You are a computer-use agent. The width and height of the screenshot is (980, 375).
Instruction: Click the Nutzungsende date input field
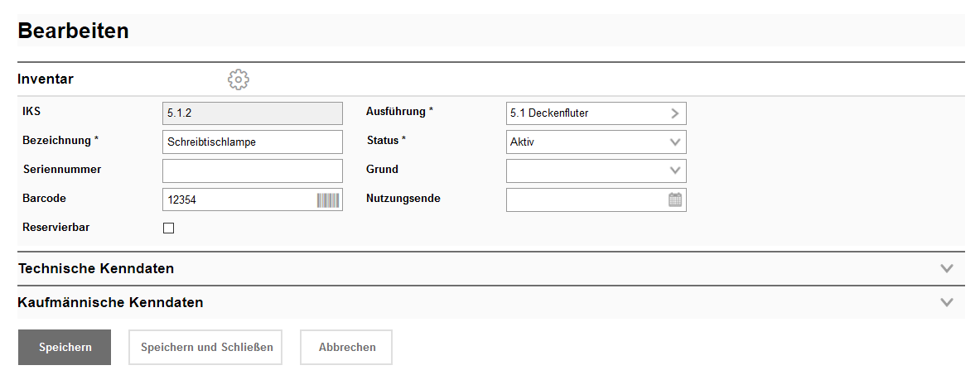pos(586,200)
